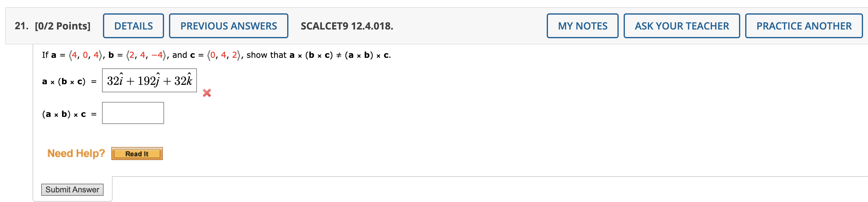Select PRACTICE ANOTHER version
868x202 pixels.
click(x=803, y=25)
